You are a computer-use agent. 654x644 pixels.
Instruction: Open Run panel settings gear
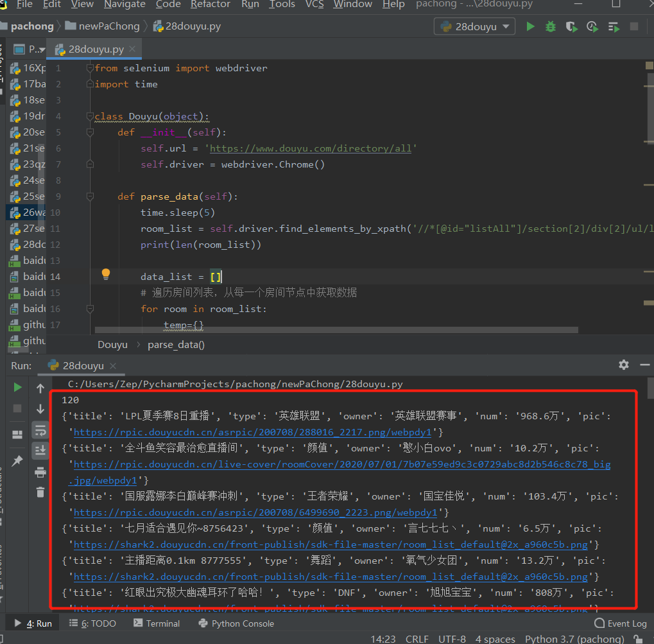pyautogui.click(x=624, y=365)
